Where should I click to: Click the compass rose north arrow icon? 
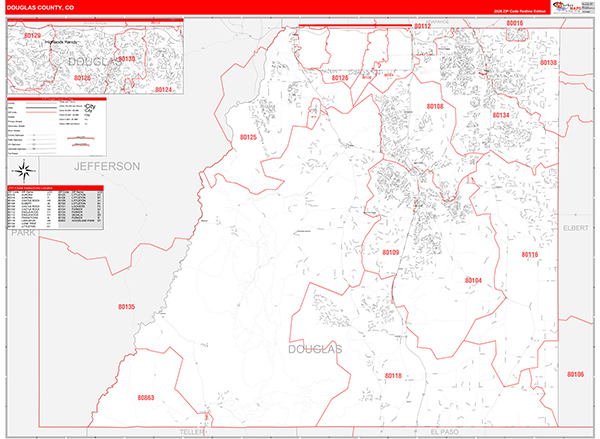click(24, 171)
